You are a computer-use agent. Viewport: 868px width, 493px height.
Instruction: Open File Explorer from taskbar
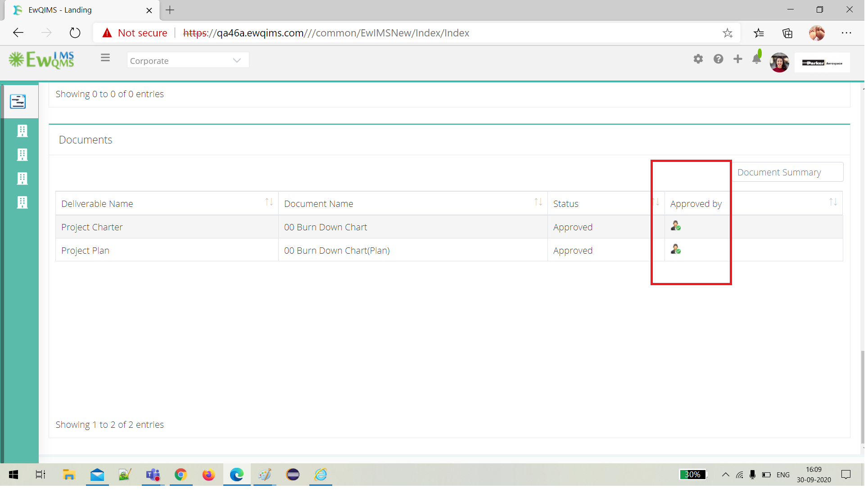point(69,475)
